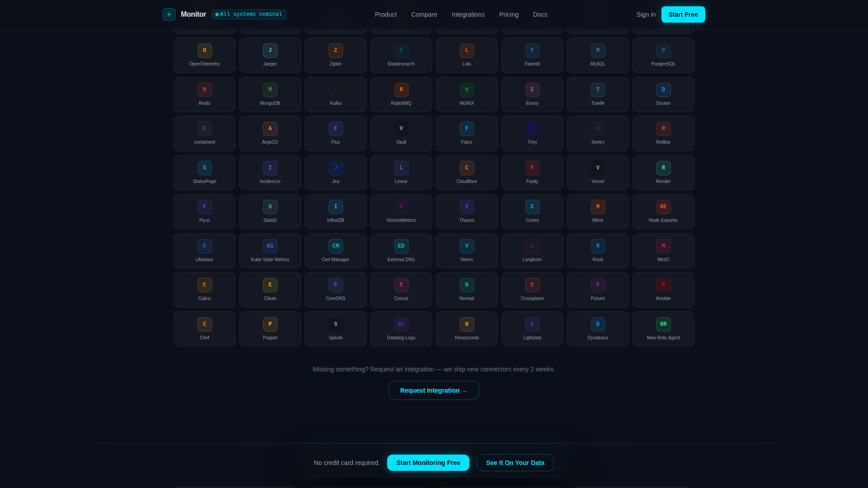Click the VictoriaMetrics label
This screenshot has height=488, width=868.
click(x=401, y=221)
